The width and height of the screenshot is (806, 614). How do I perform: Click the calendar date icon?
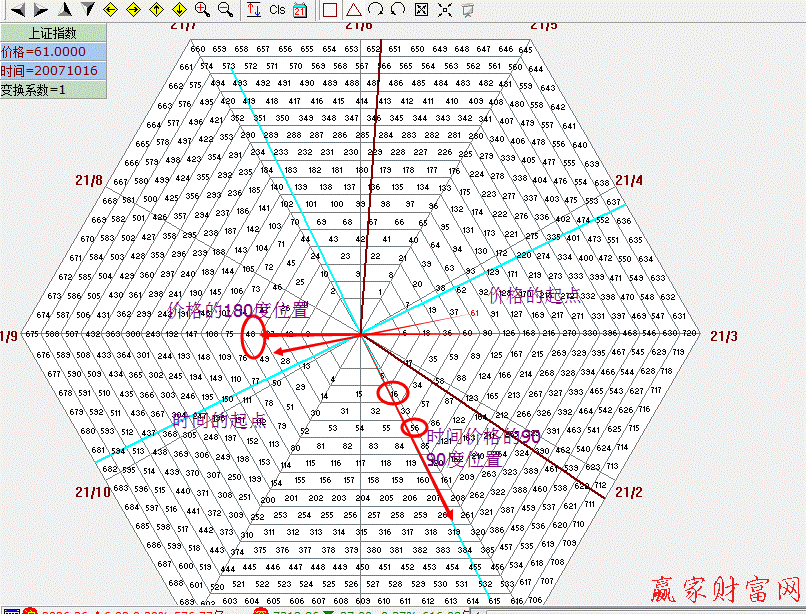[x=300, y=10]
